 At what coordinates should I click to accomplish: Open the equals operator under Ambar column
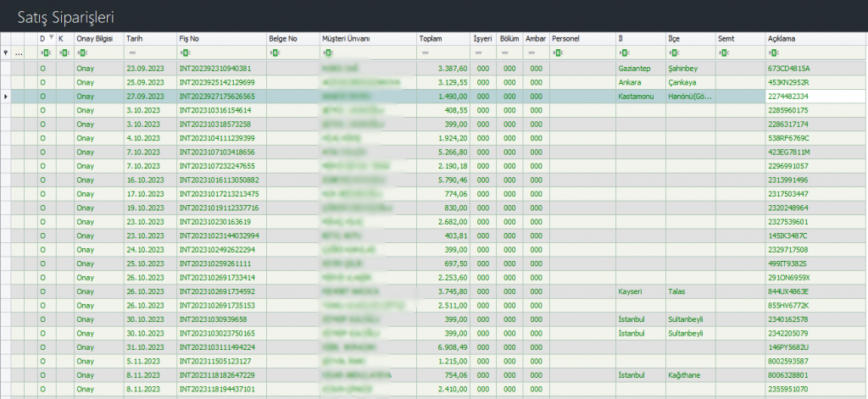click(530, 53)
